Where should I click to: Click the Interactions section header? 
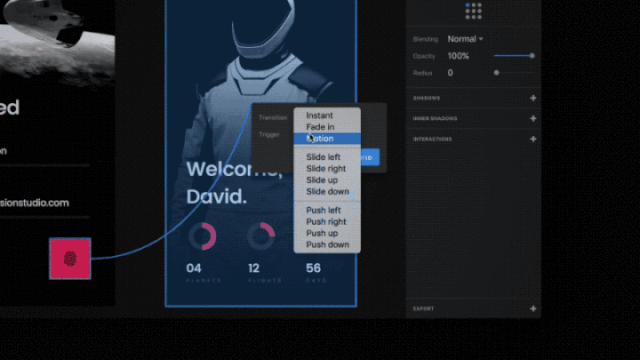(x=432, y=139)
